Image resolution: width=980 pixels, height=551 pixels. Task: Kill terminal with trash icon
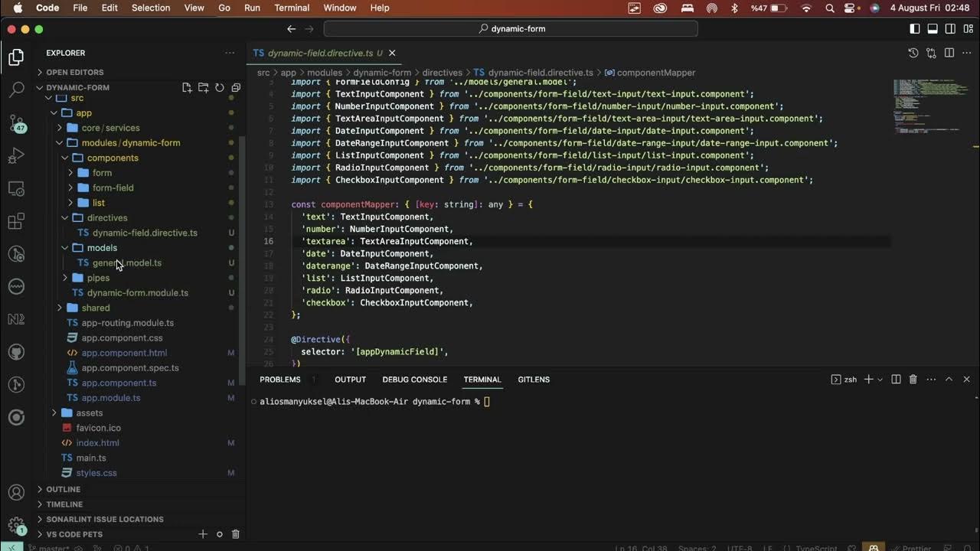913,380
